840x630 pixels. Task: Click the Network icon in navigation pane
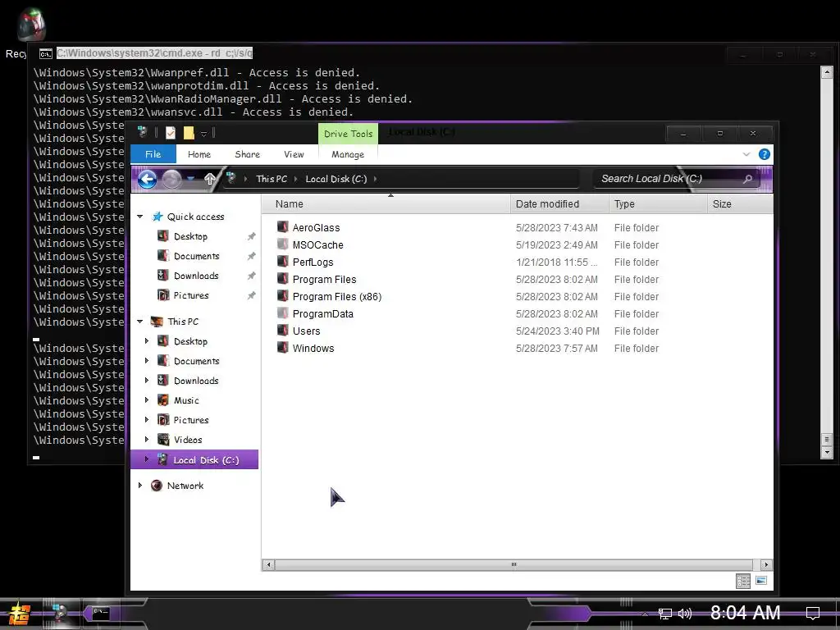[x=157, y=486]
